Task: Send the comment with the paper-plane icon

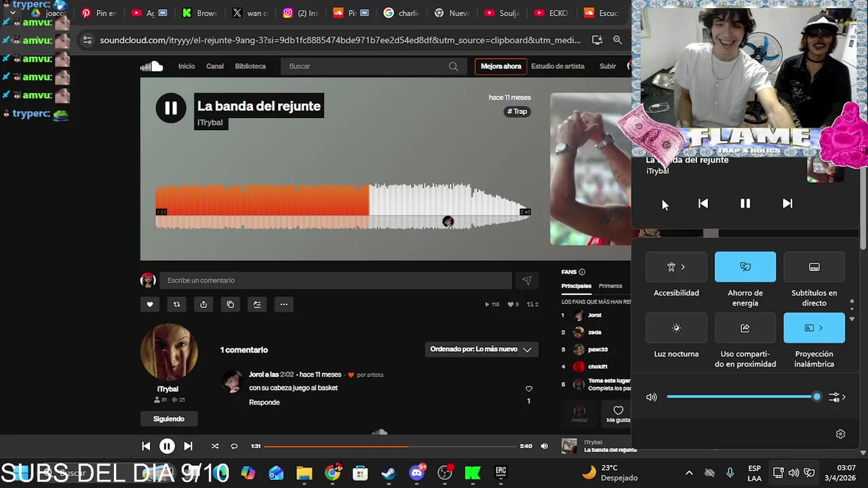Action: click(x=527, y=281)
